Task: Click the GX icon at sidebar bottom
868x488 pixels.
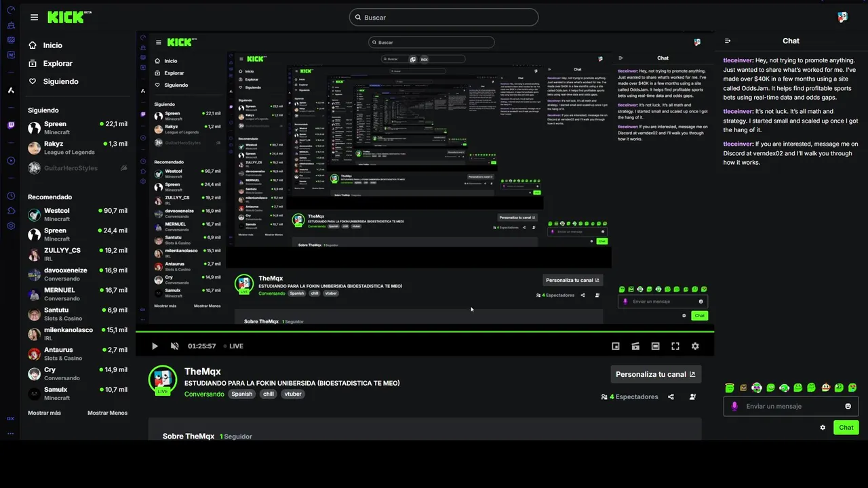Action: point(11,418)
